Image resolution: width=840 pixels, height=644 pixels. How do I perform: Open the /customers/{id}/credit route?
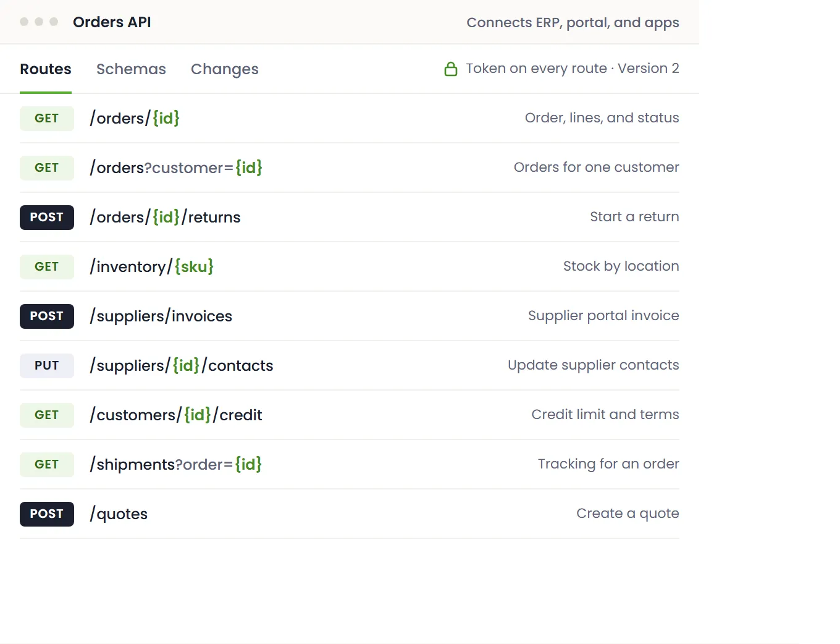tap(176, 415)
